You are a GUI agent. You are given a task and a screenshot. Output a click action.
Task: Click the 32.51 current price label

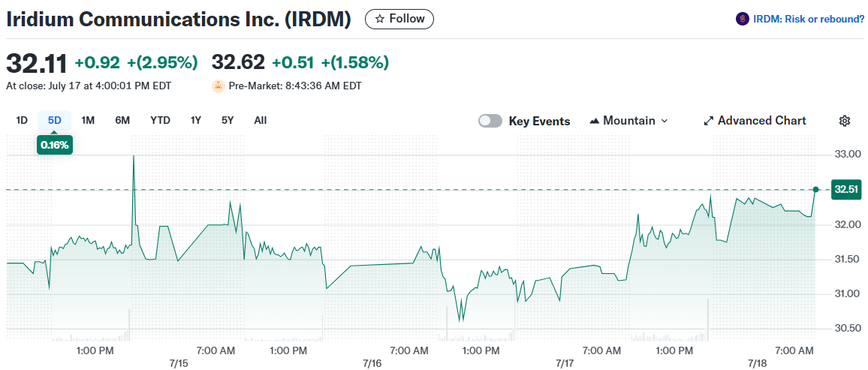846,189
